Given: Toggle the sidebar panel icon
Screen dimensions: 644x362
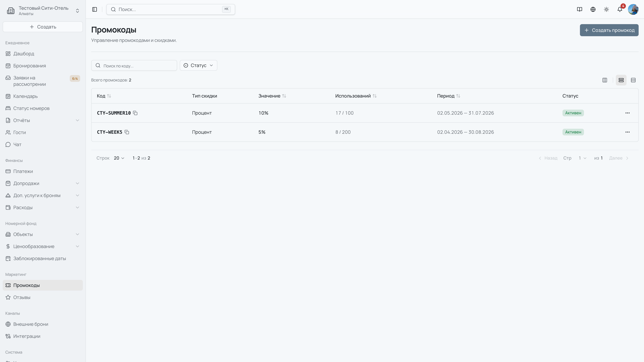Looking at the screenshot, I should (94, 9).
